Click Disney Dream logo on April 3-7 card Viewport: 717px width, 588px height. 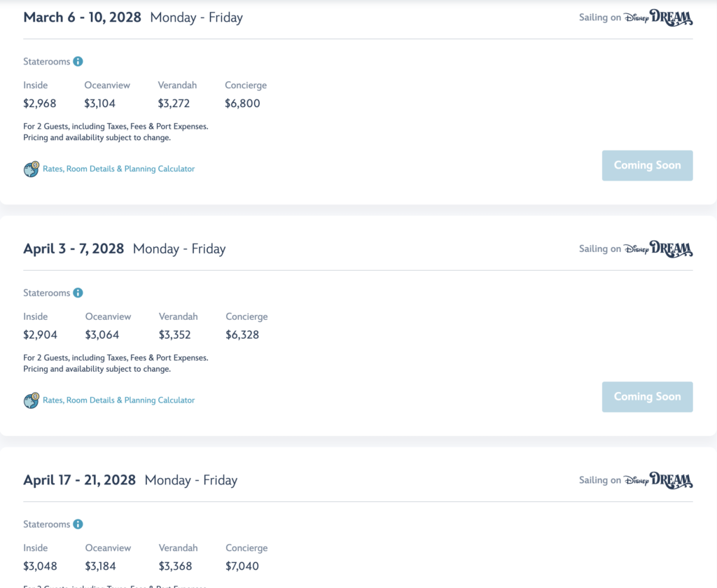[x=658, y=248]
